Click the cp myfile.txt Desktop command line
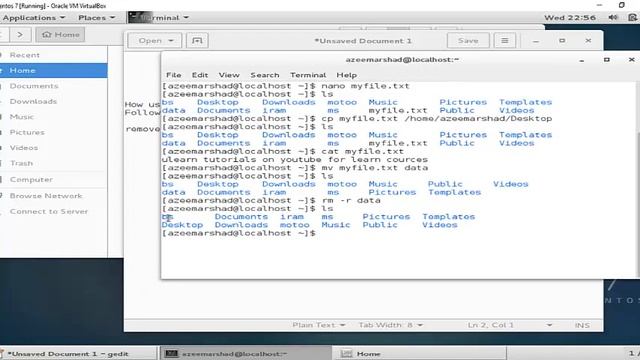640x360 pixels. 357,119
